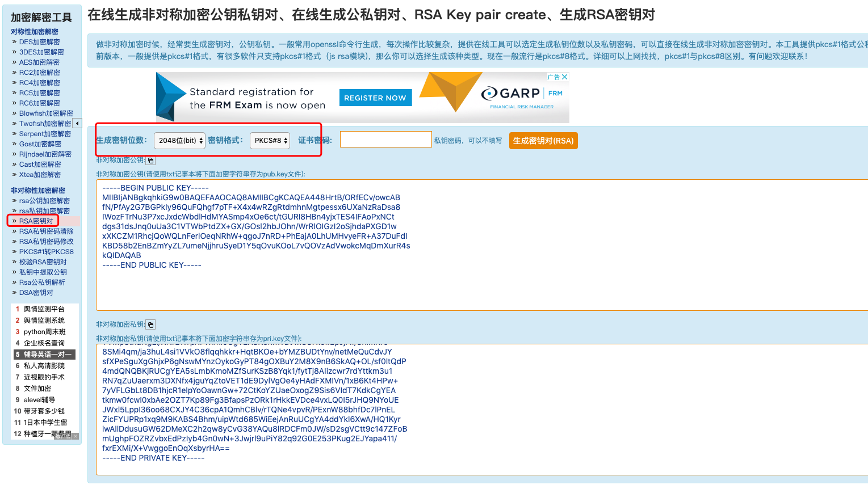Click the 生成密钥对(RSA) button
Image resolution: width=868 pixels, height=485 pixels.
543,141
